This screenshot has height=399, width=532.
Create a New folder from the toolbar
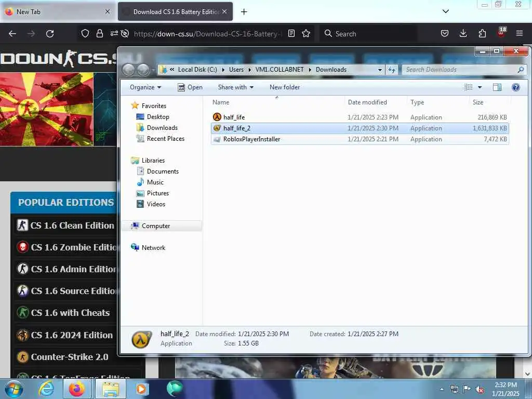coord(285,87)
